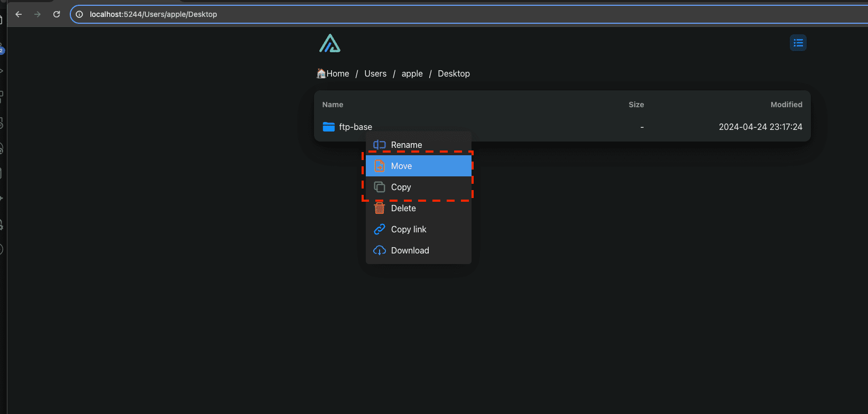Sort by the Name column header
Image resolution: width=868 pixels, height=414 pixels.
coord(333,105)
